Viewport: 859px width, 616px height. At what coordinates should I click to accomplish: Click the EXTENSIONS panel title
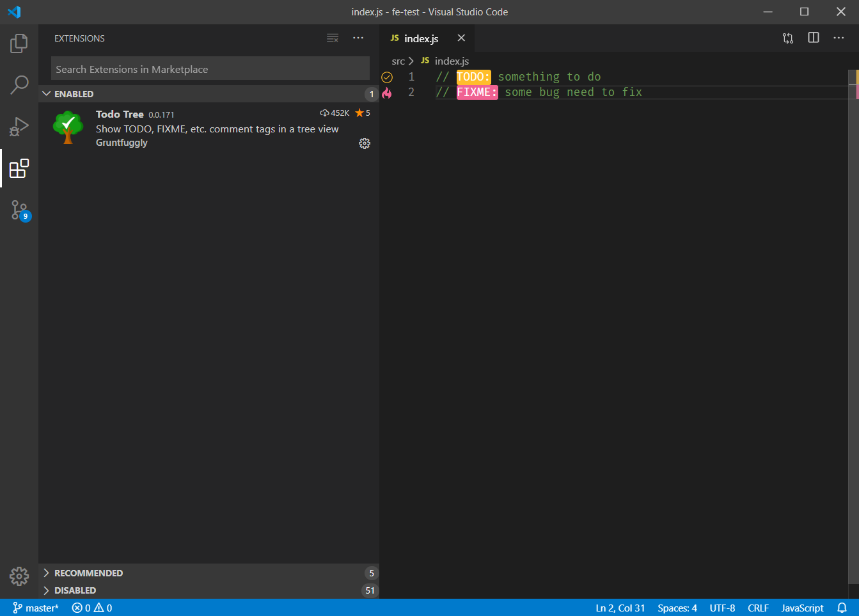click(79, 38)
